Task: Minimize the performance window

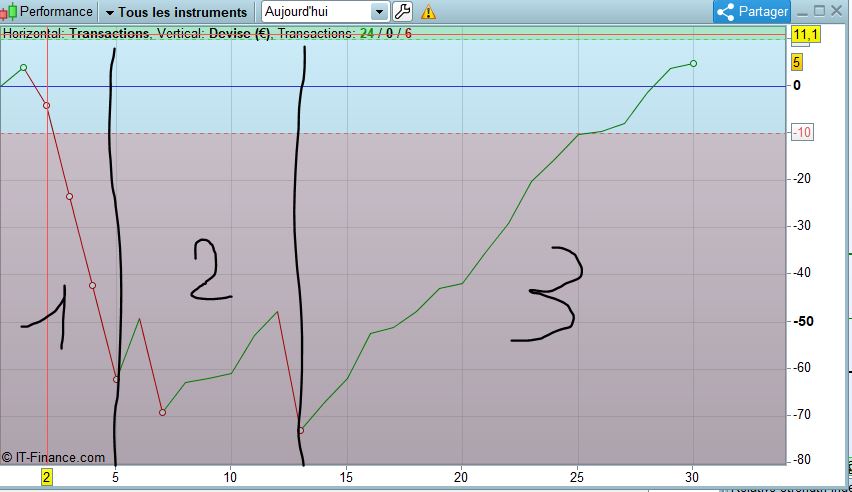Action: [802, 12]
